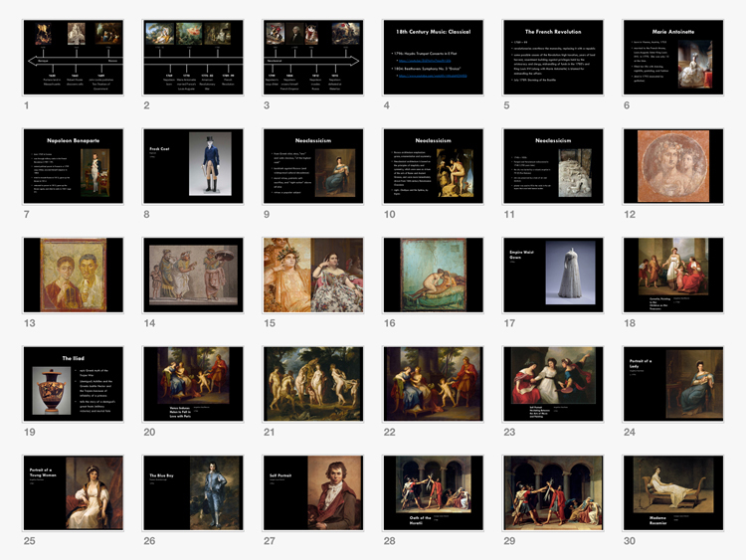Viewport: 746px width, 560px height.
Task: Click slide number label 12
Action: (x=630, y=215)
